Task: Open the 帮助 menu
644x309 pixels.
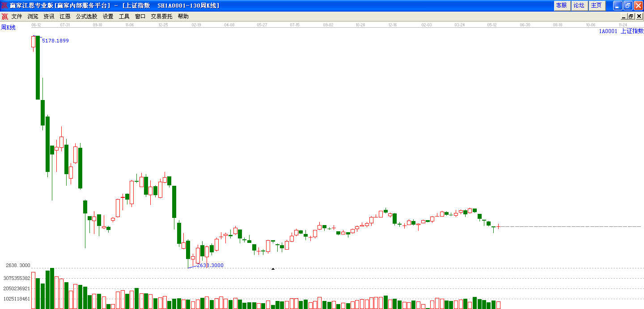Action: (x=183, y=17)
